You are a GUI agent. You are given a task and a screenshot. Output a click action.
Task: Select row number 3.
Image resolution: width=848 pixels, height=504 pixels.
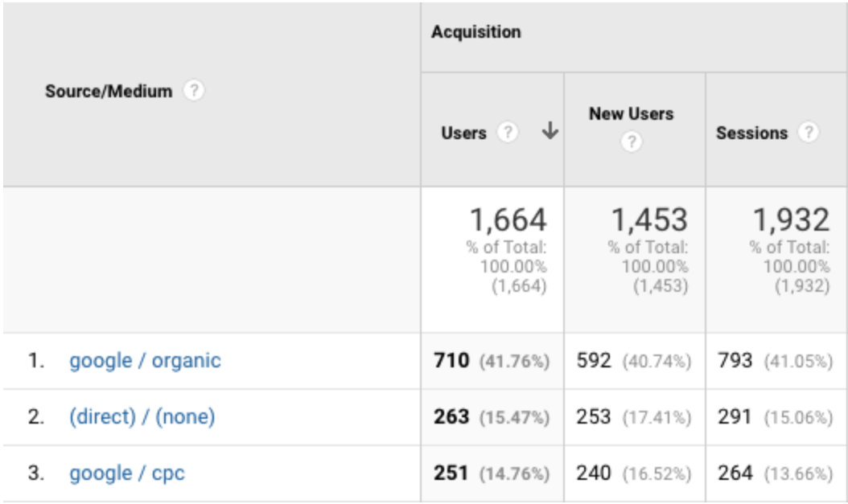click(x=35, y=473)
